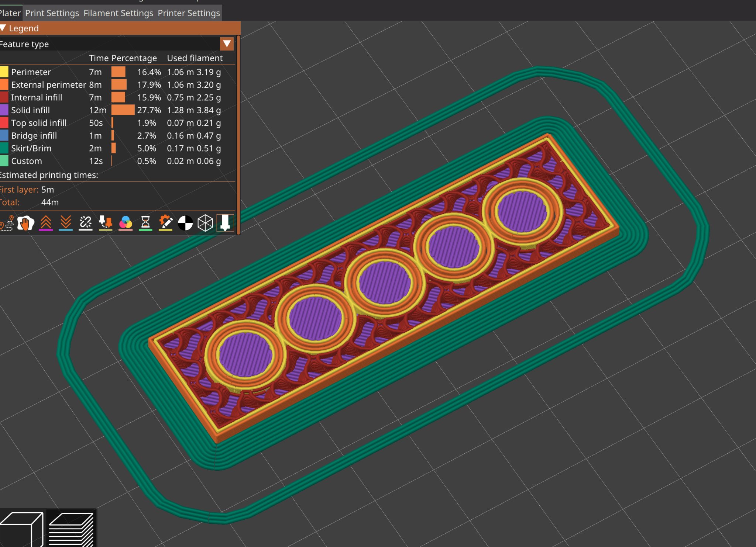
Task: Click the Solid infill legend row
Action: (x=31, y=110)
